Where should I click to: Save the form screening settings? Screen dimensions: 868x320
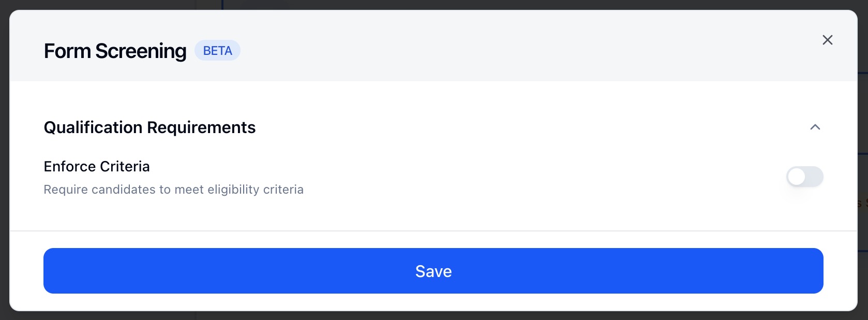[433, 271]
